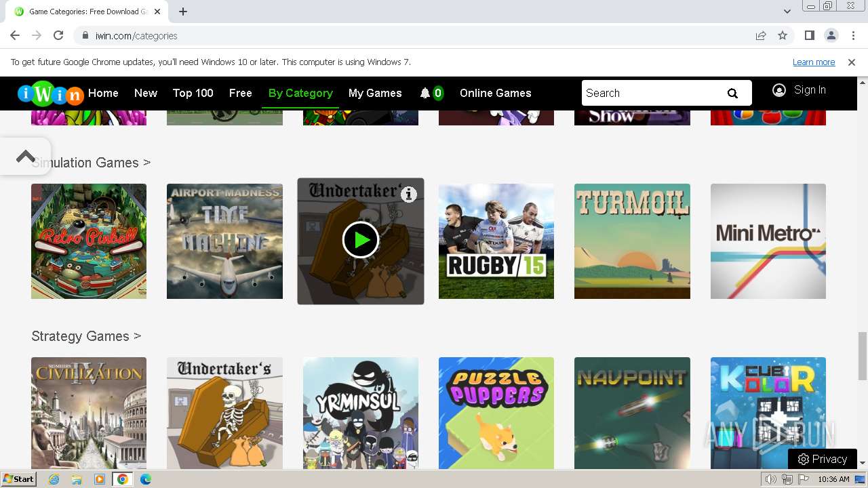Open Yrminsul game tile
Image resolution: width=868 pixels, height=488 pixels.
point(361,413)
